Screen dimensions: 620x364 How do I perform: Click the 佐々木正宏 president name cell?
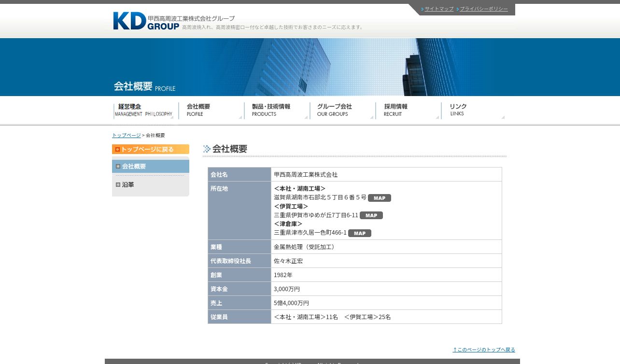(x=386, y=261)
